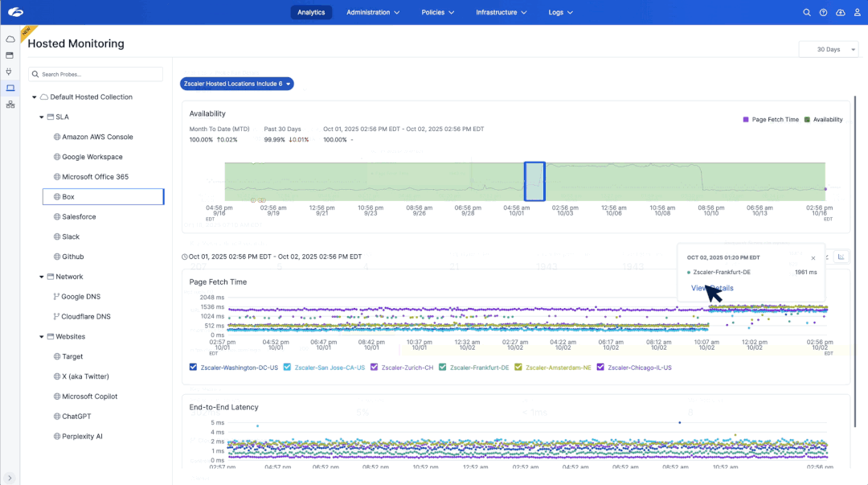Viewport: 868px width, 485px height.
Task: Open the search icon in top bar
Action: (x=807, y=12)
